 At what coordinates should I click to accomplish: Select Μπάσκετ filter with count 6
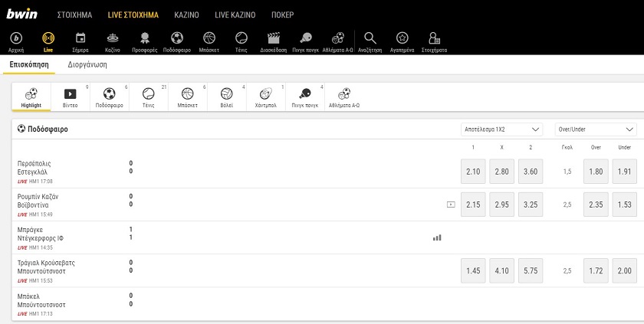(x=187, y=97)
